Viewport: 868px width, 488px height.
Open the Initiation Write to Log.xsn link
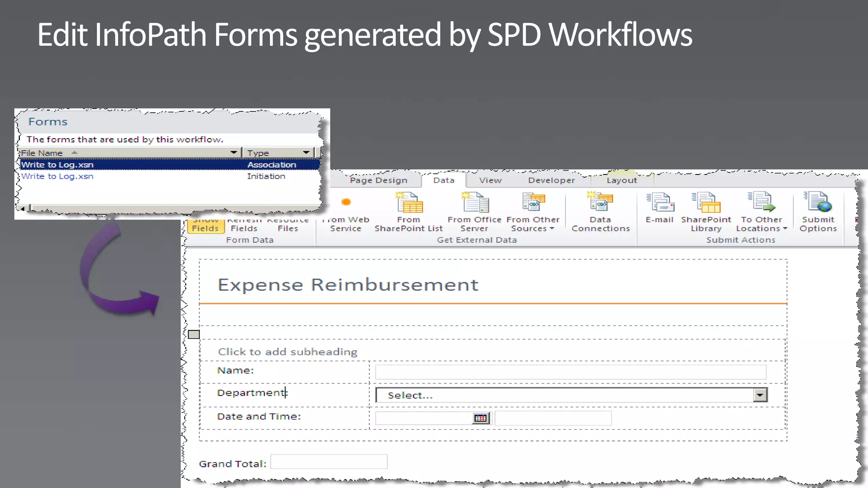57,176
